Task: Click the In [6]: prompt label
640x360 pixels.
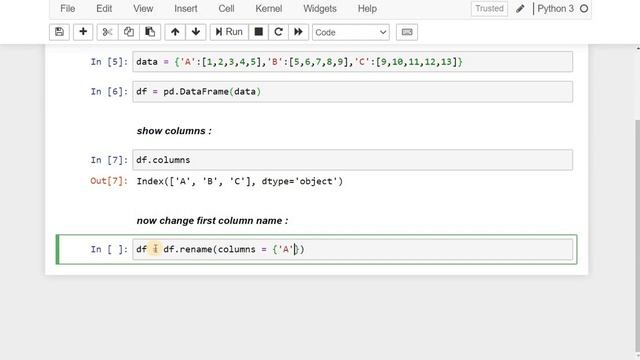Action: pyautogui.click(x=109, y=91)
